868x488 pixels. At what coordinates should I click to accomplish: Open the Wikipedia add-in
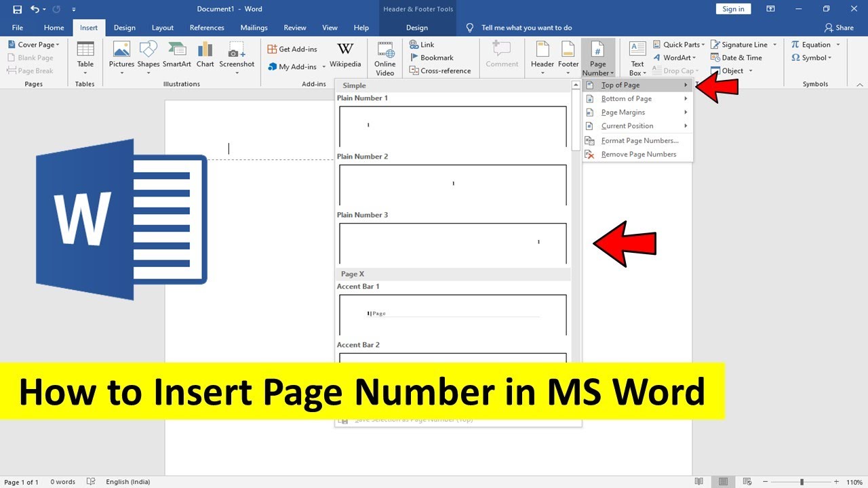(x=345, y=54)
